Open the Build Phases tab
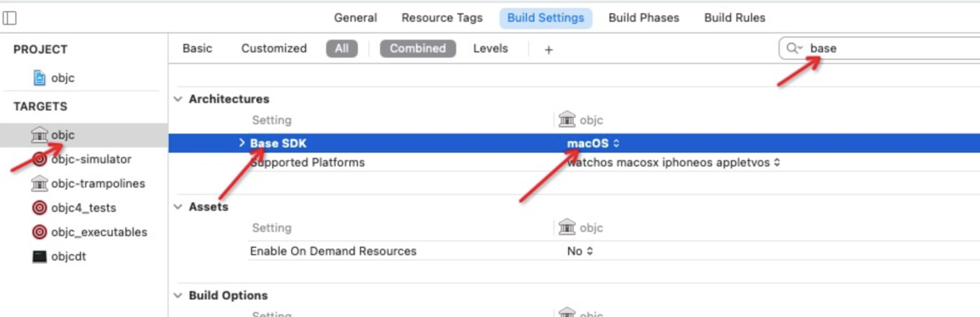The image size is (980, 317). (643, 18)
